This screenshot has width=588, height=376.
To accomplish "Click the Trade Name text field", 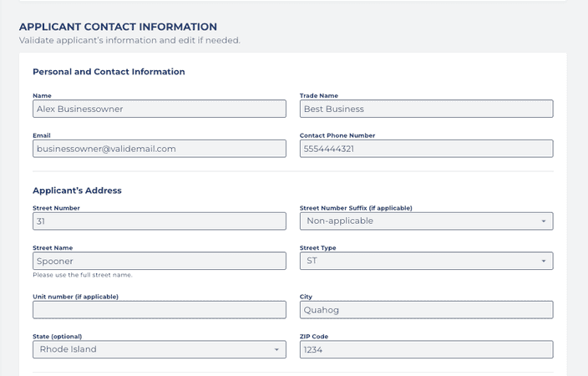I will tap(426, 109).
